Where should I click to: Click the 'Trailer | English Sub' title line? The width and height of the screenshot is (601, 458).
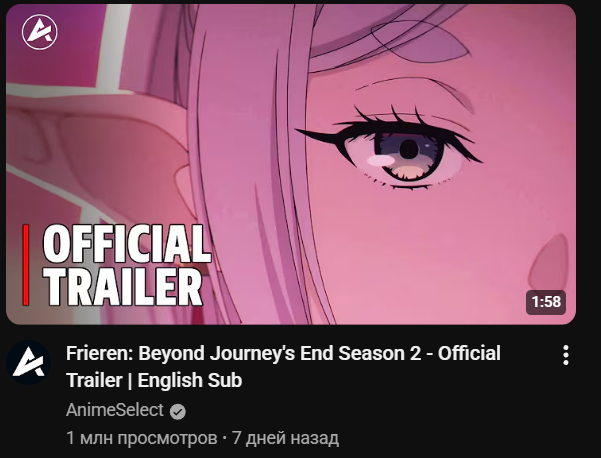(154, 380)
